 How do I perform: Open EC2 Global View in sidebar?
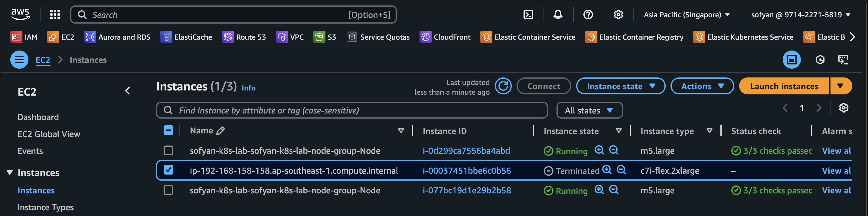click(x=49, y=134)
